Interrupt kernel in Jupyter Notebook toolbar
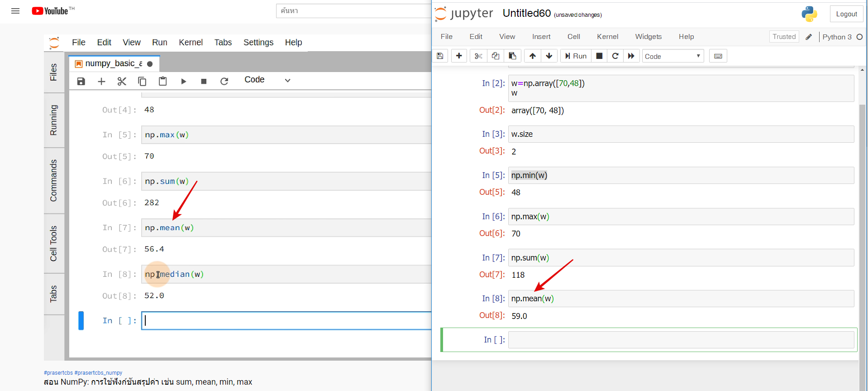The width and height of the screenshot is (868, 391). click(x=599, y=56)
